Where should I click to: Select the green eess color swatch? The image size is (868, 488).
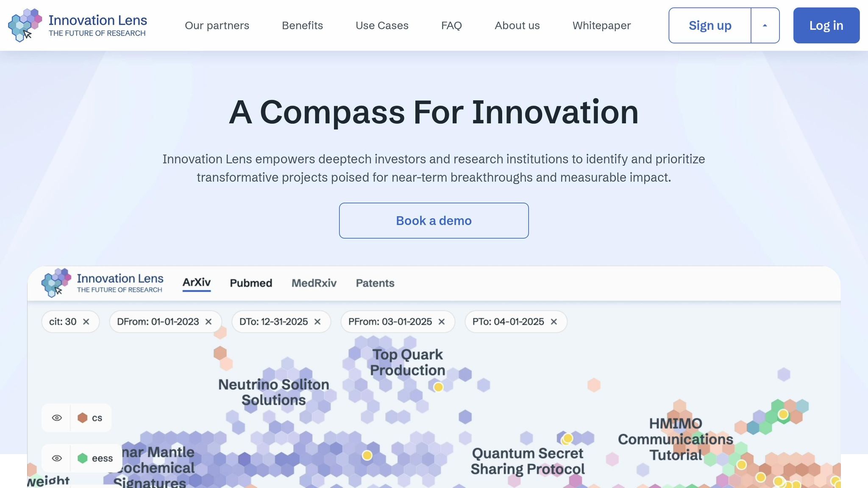83,458
